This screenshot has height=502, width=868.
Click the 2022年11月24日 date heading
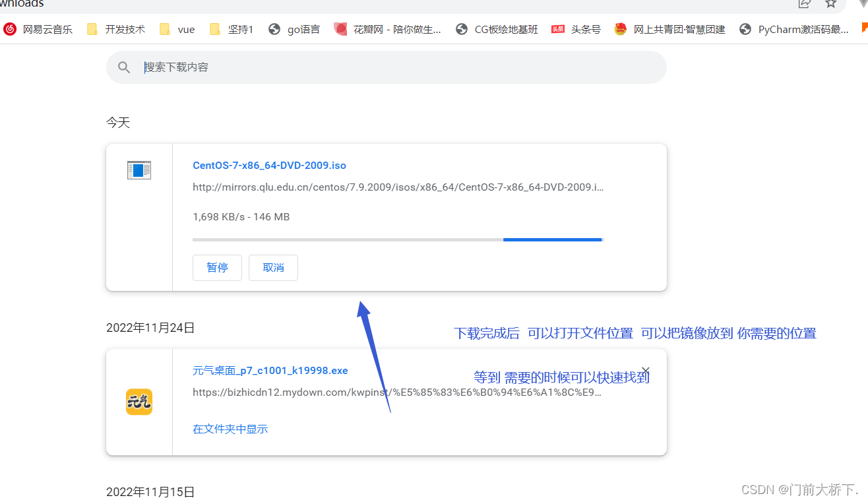[x=150, y=328]
